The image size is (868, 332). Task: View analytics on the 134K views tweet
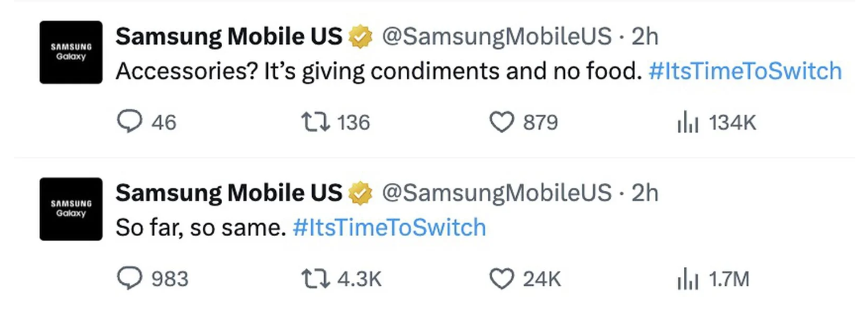click(x=688, y=123)
